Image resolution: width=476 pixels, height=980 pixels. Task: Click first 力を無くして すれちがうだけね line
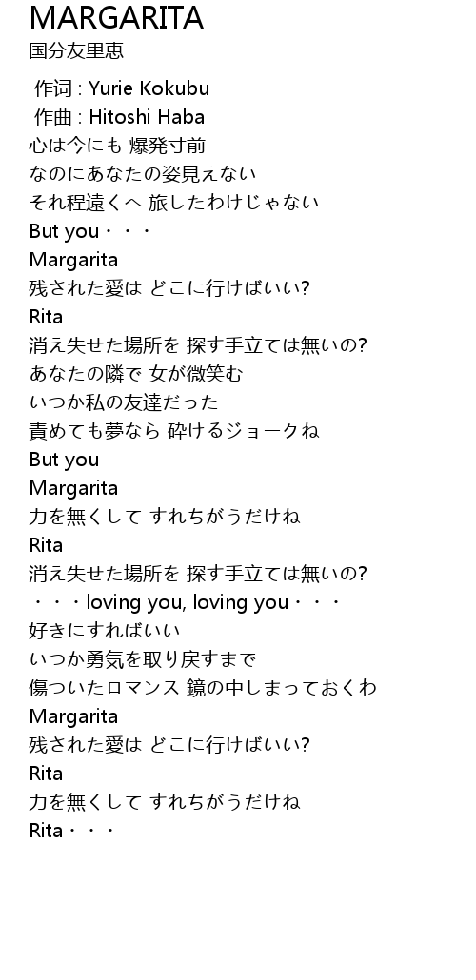(165, 517)
